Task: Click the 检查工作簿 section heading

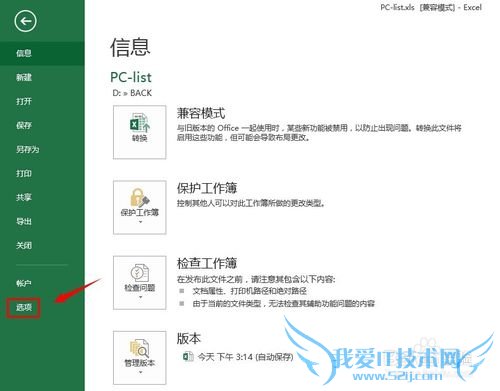Action: 207,263
